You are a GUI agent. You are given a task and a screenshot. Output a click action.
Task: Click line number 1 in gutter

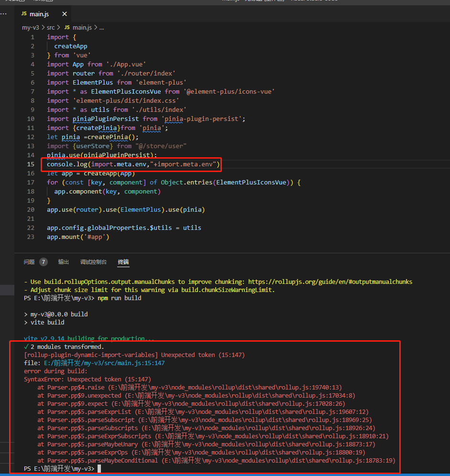(33, 37)
